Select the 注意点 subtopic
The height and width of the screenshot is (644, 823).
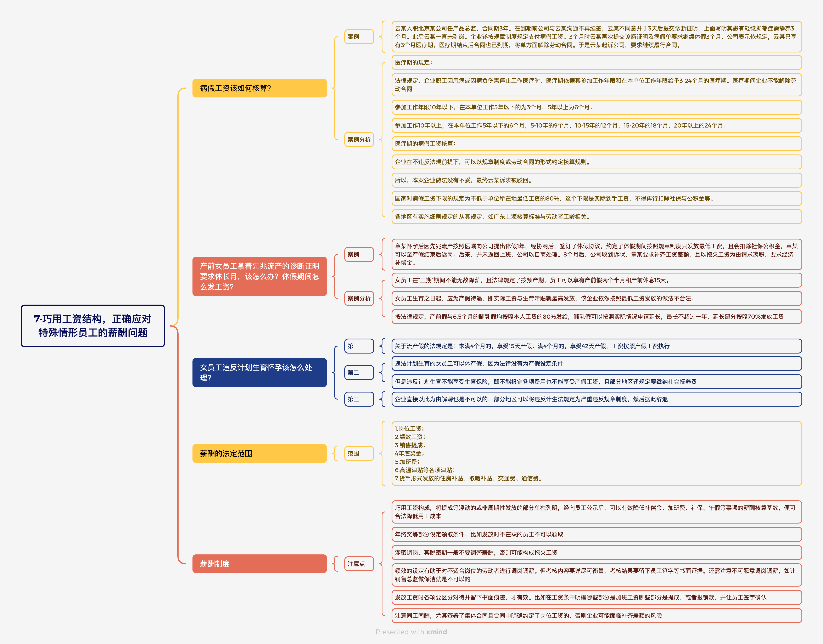[x=359, y=564]
